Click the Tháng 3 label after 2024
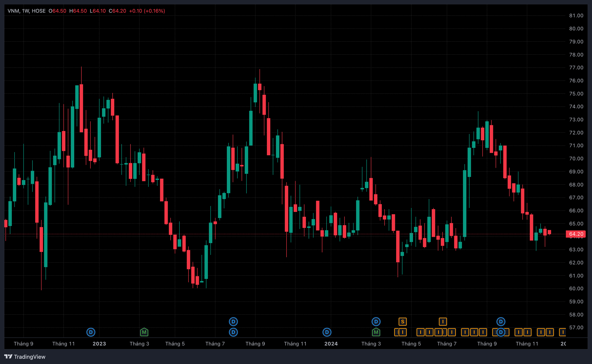 (x=371, y=344)
